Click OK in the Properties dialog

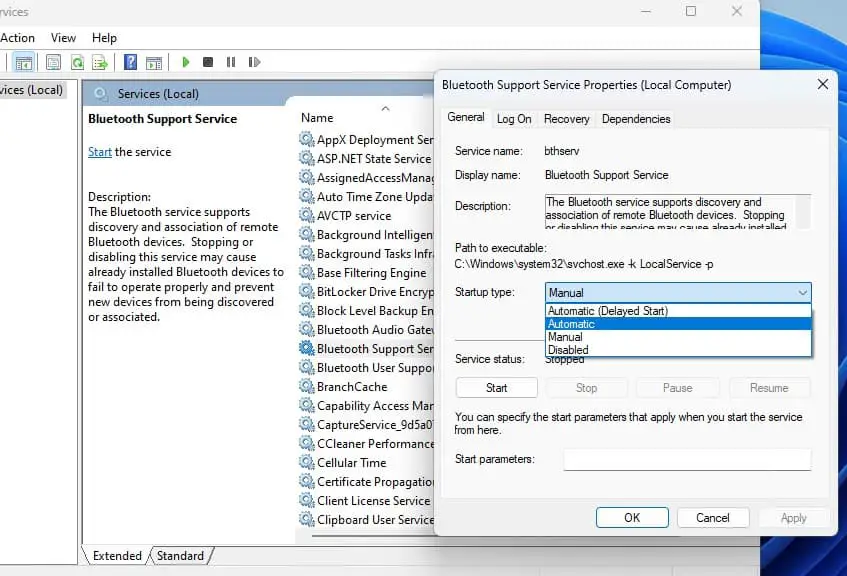(632, 518)
